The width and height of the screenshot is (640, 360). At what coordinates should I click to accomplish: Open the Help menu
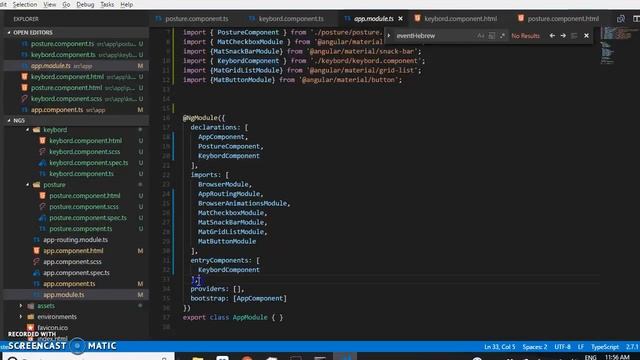[x=127, y=4]
